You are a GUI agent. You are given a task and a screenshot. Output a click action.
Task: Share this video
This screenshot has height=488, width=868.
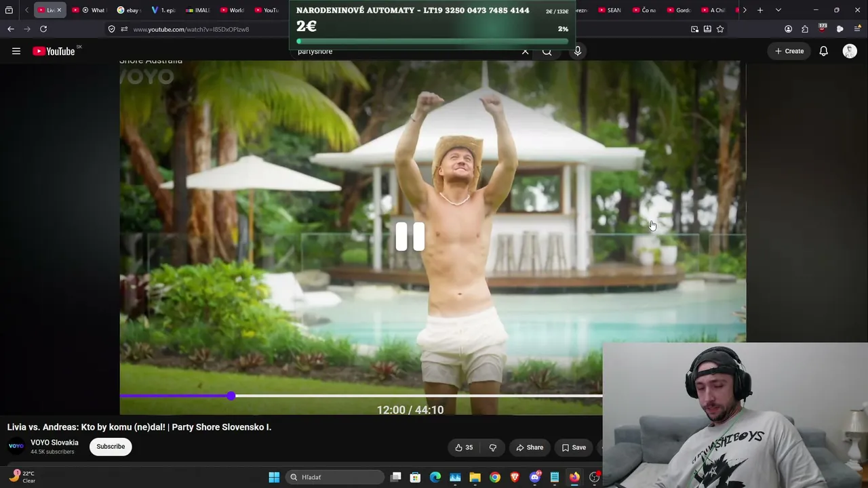[530, 447]
